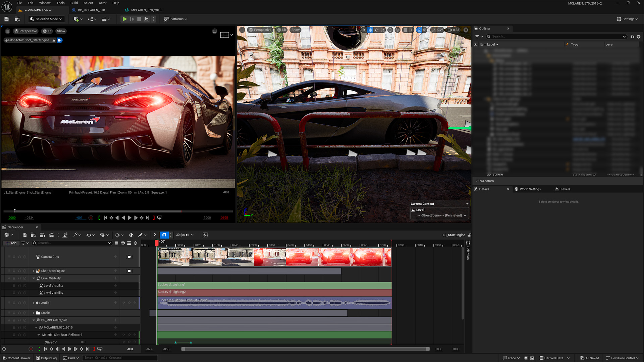644x362 pixels.
Task: Open the Outliner settings gear
Action: 638,37
